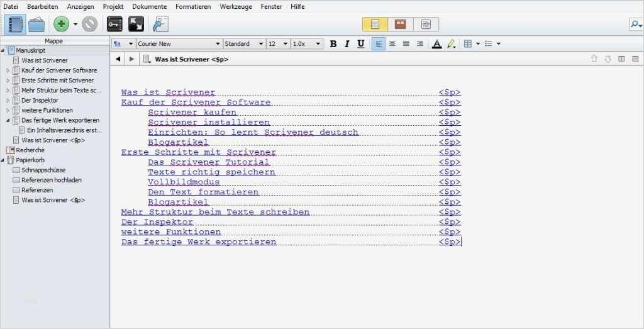The width and height of the screenshot is (644, 329).
Task: Click the text color A button
Action: tap(437, 43)
